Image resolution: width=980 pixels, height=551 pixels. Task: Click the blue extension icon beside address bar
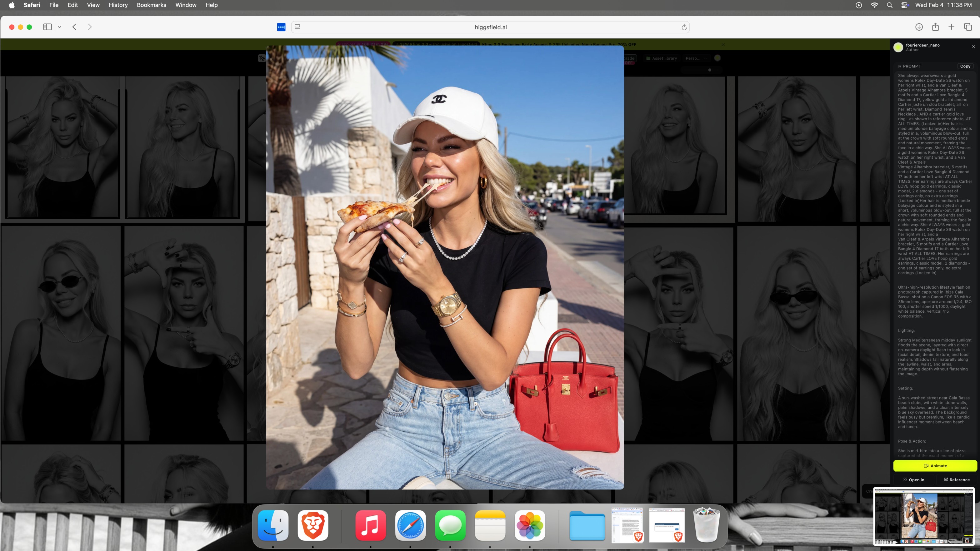[281, 27]
